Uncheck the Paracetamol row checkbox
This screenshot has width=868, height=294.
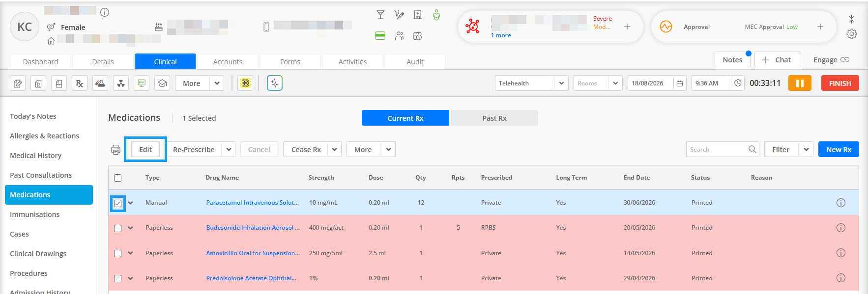click(118, 203)
